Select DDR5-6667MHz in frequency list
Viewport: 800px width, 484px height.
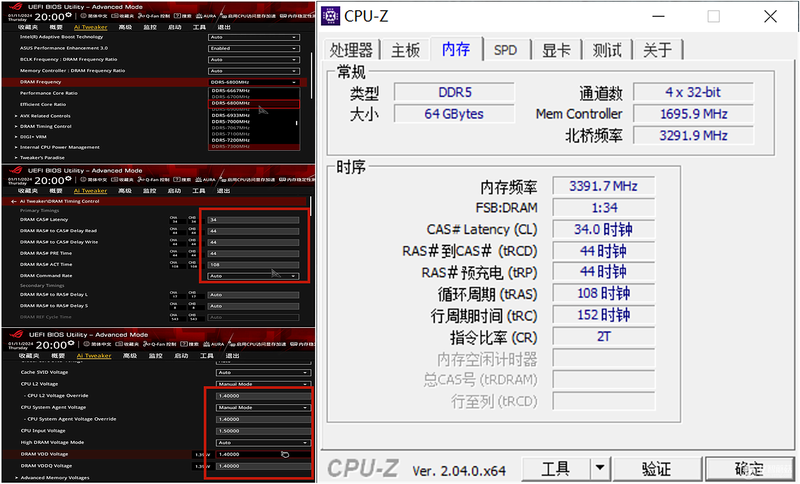pyautogui.click(x=231, y=91)
